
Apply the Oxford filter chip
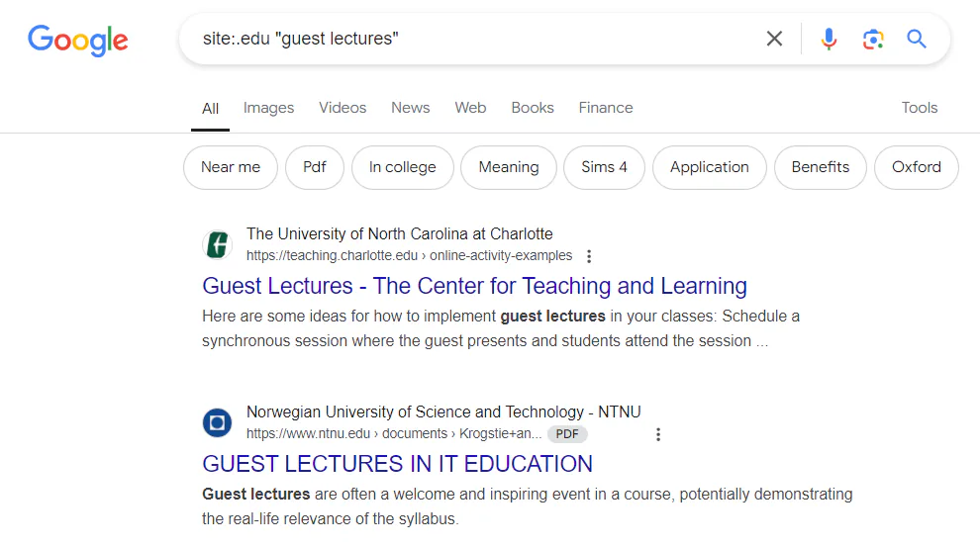[x=917, y=167]
